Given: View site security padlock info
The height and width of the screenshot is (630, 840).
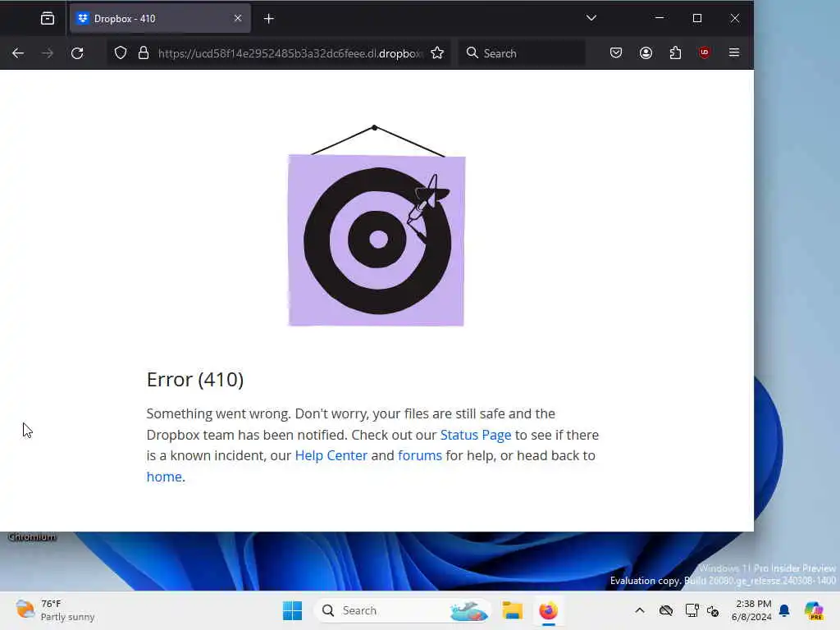Looking at the screenshot, I should [x=143, y=53].
